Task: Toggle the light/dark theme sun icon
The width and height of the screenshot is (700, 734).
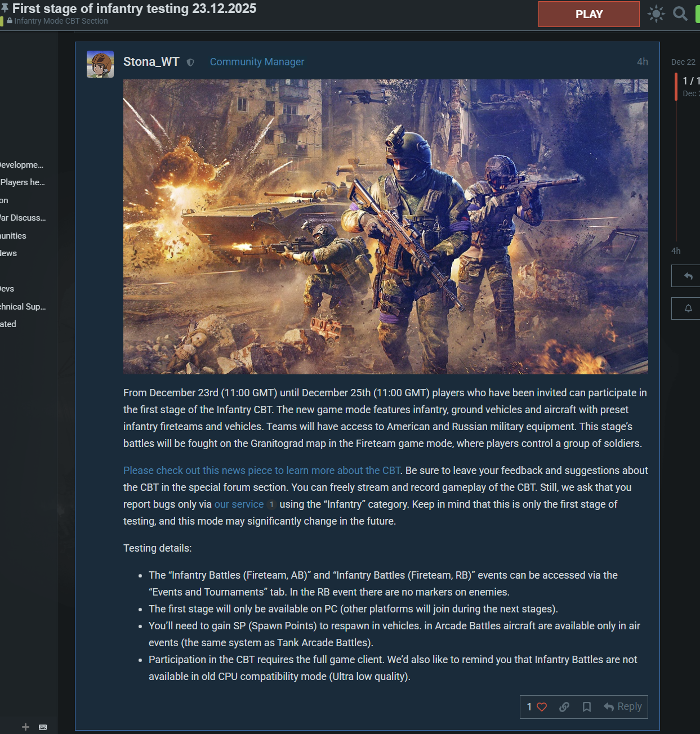Action: [x=656, y=14]
